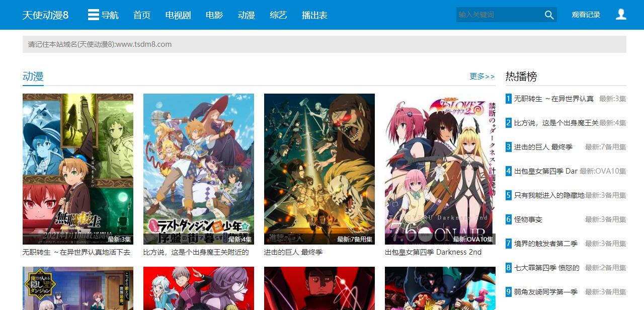Open the 播出表 navigation item

pyautogui.click(x=314, y=15)
